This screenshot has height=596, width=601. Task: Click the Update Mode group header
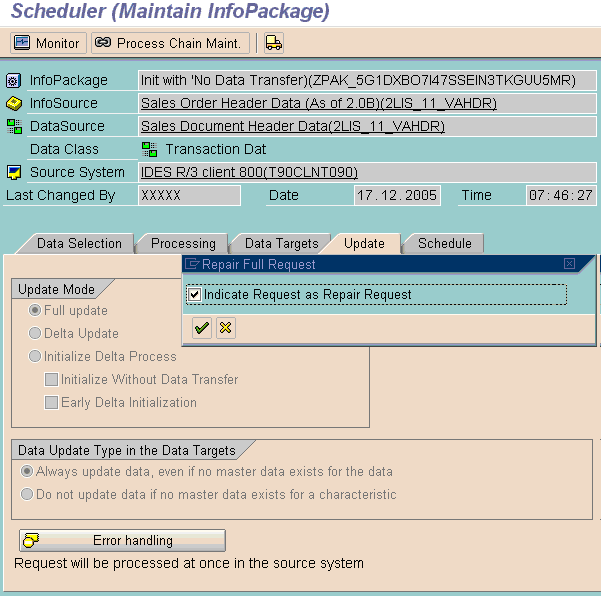click(56, 289)
